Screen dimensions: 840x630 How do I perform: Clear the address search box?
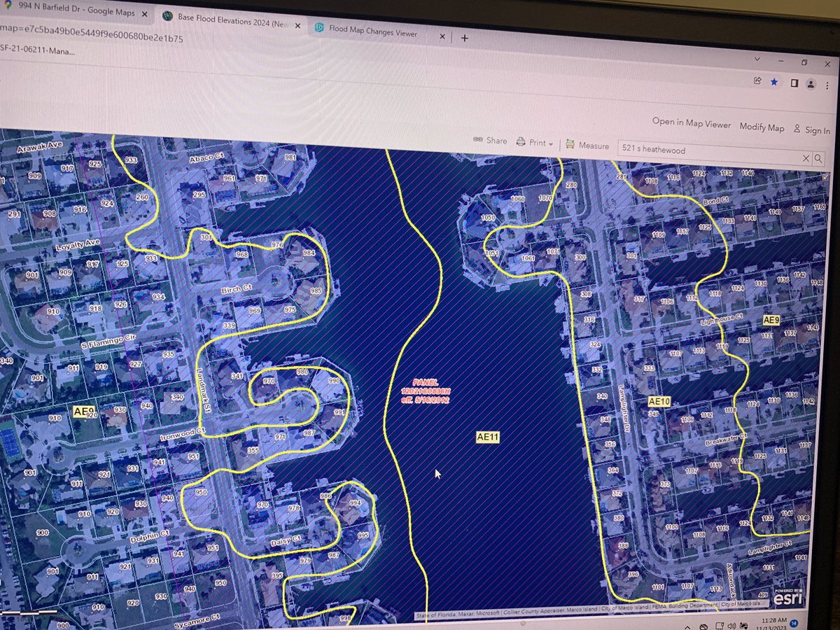806,158
